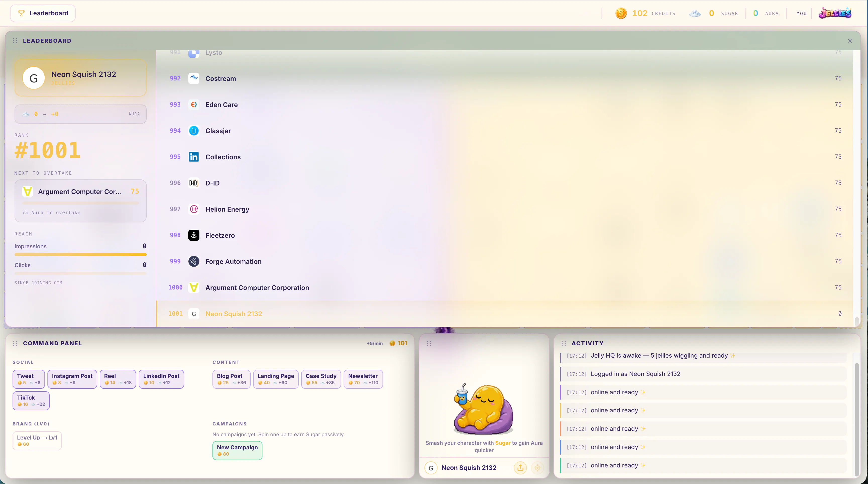This screenshot has height=484, width=868.
Task: Publish a Blog Post
Action: click(232, 379)
